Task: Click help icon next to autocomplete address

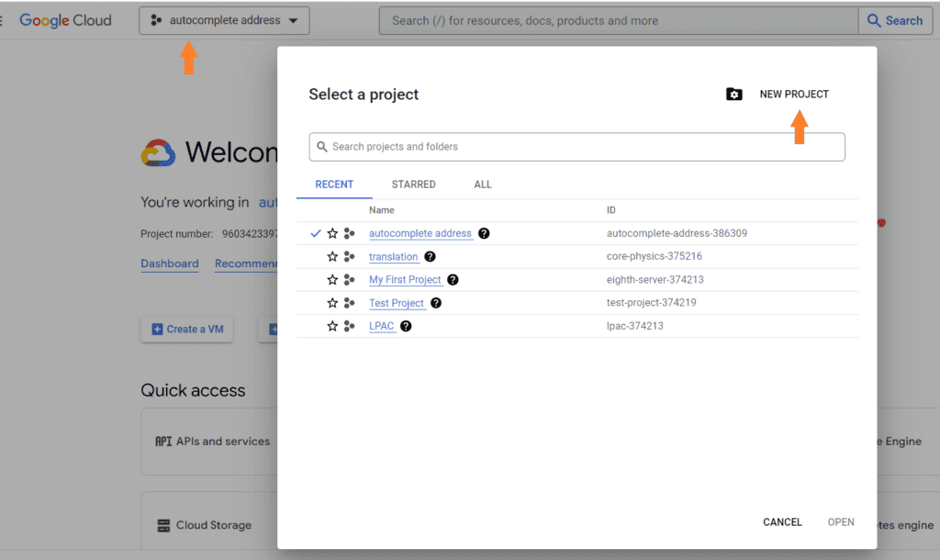Action: (x=484, y=233)
